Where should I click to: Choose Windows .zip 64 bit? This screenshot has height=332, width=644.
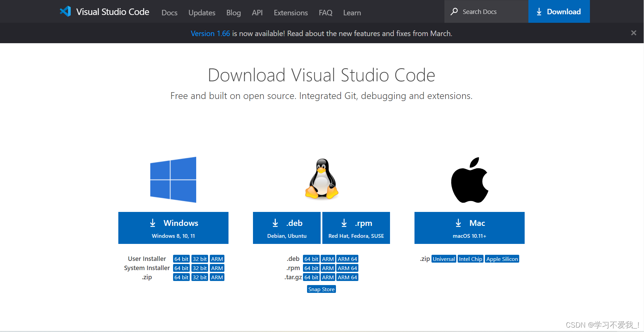coord(181,277)
